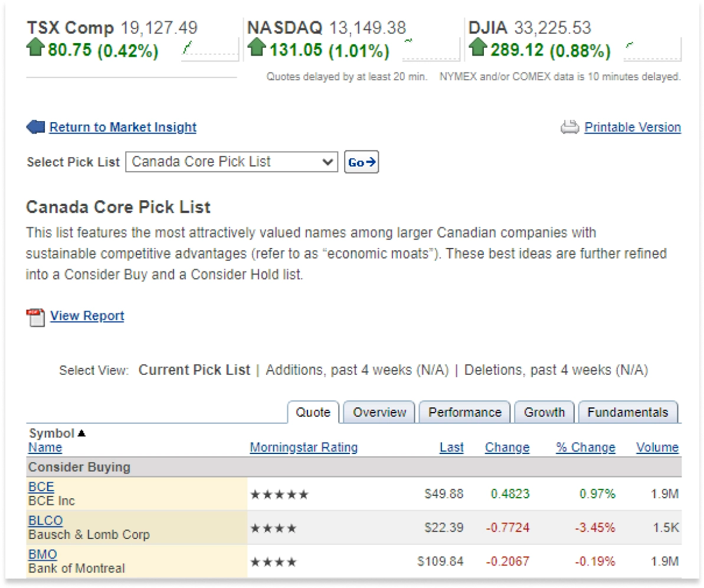The width and height of the screenshot is (704, 588).
Task: Sort by Morningstar Rating column
Action: click(304, 447)
